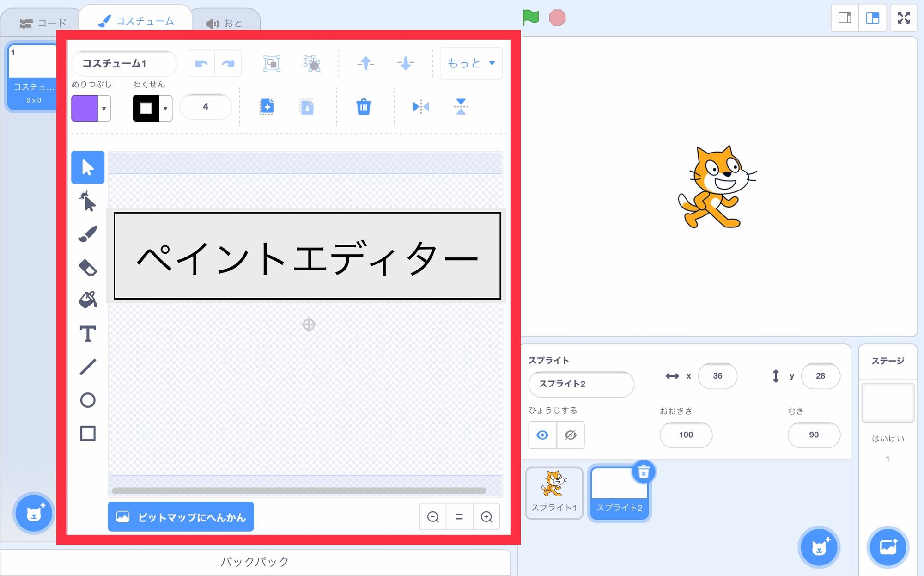Select the stage backdrop thumbnail
The width and height of the screenshot is (924, 576).
coord(888,402)
